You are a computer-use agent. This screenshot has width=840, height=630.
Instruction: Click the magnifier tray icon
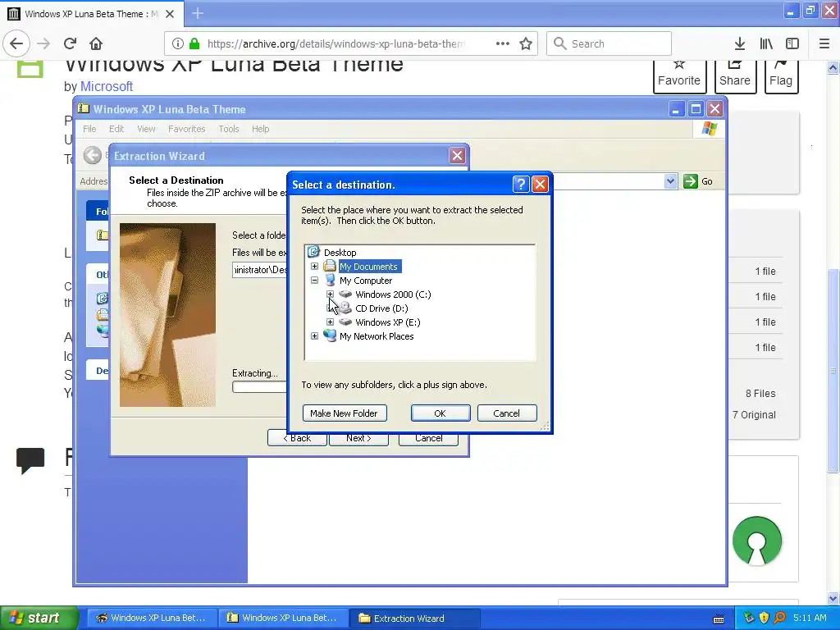point(779,618)
